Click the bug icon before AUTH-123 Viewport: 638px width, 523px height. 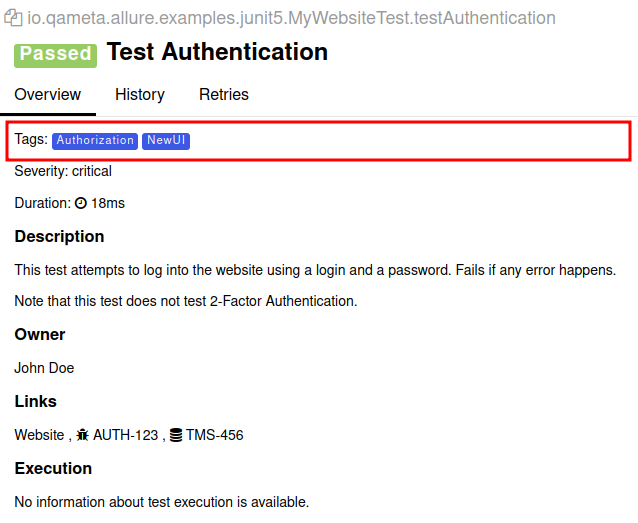click(x=83, y=435)
